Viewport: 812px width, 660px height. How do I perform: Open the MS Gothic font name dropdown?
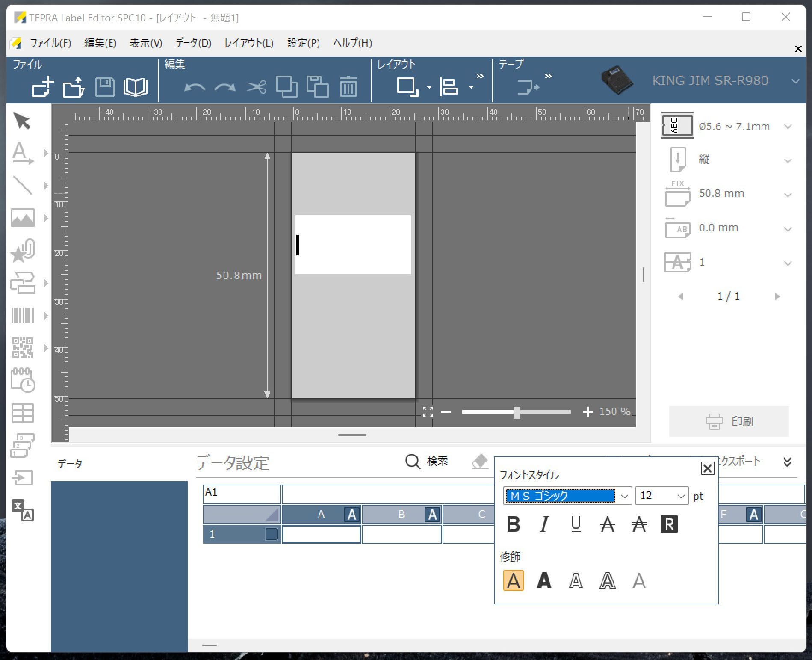[x=624, y=496]
